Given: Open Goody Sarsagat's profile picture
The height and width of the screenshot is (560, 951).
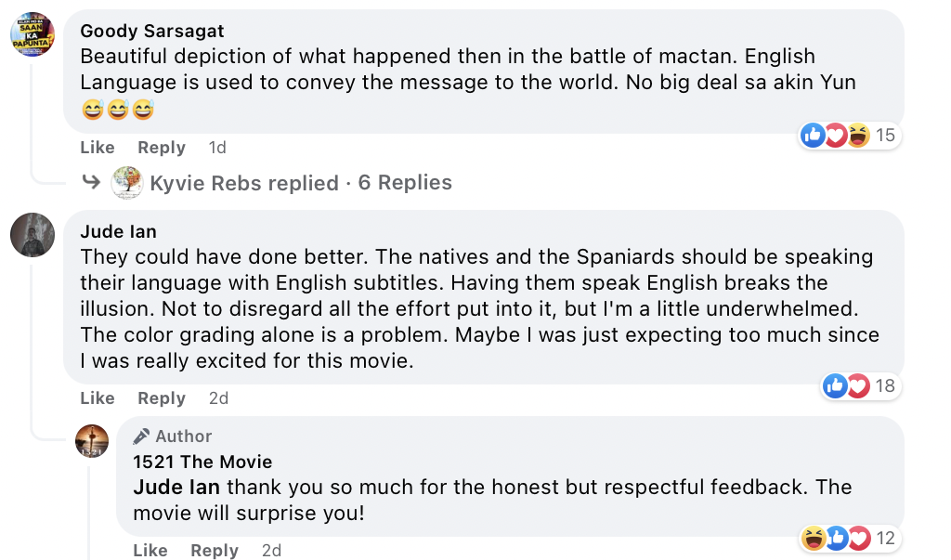Looking at the screenshot, I should (33, 34).
